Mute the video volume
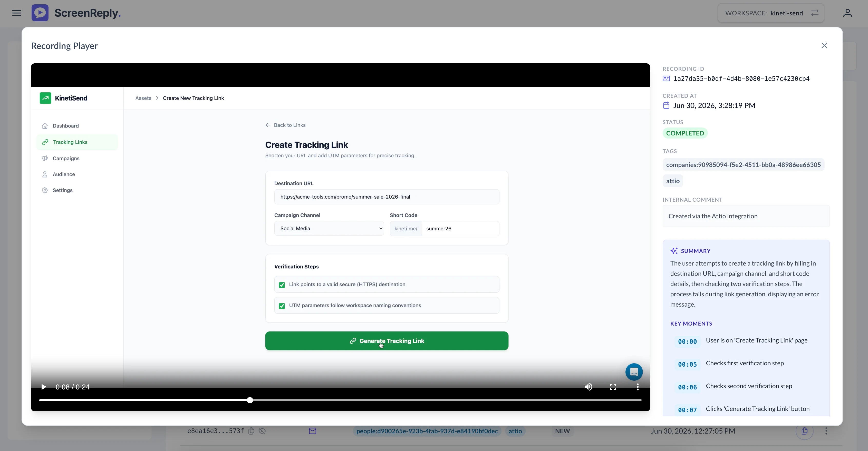This screenshot has width=868, height=451. click(x=588, y=387)
